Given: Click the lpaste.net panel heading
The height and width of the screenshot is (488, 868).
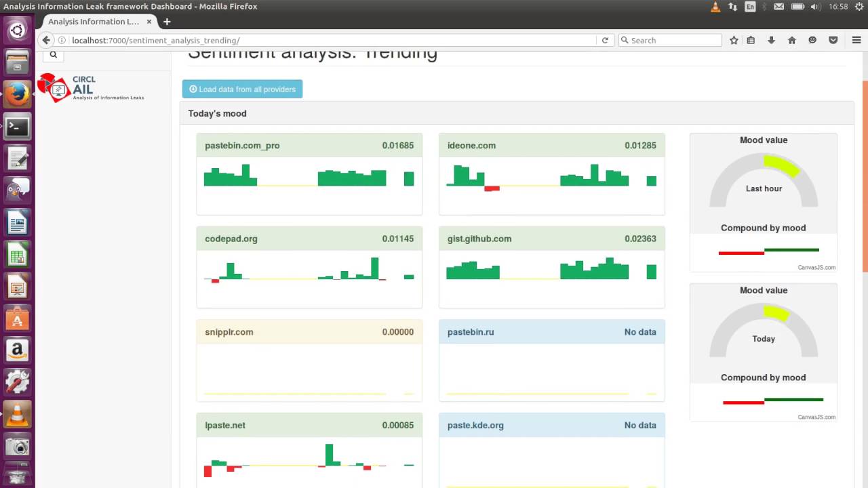Looking at the screenshot, I should 309,426.
